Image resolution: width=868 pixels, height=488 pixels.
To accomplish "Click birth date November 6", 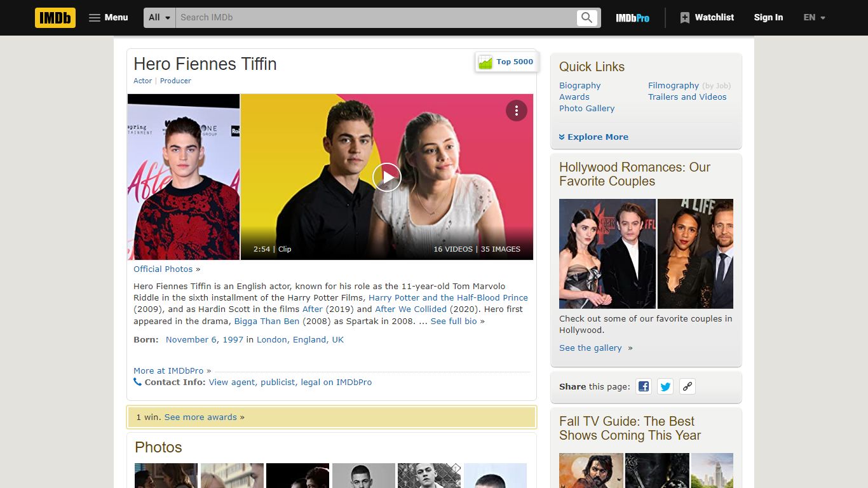I will [191, 340].
